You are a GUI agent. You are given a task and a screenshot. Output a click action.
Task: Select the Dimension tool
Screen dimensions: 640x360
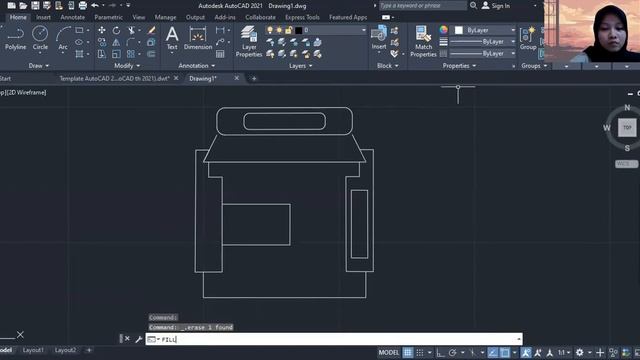(x=198, y=38)
